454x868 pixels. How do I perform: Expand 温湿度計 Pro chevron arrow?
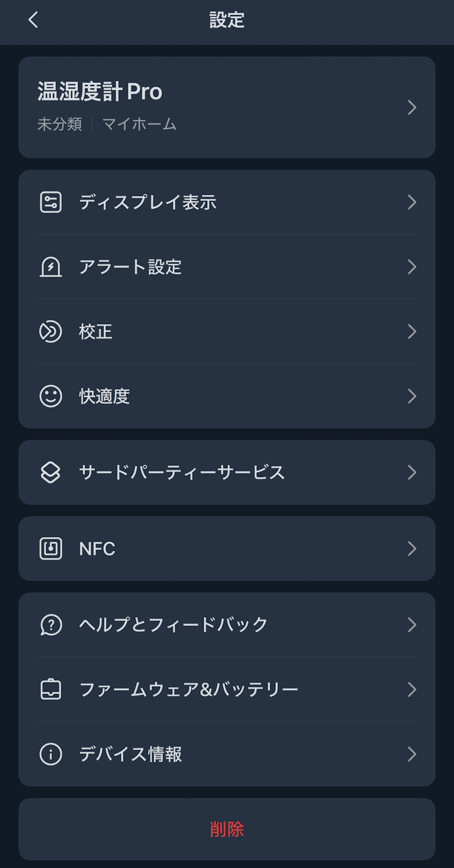(412, 108)
